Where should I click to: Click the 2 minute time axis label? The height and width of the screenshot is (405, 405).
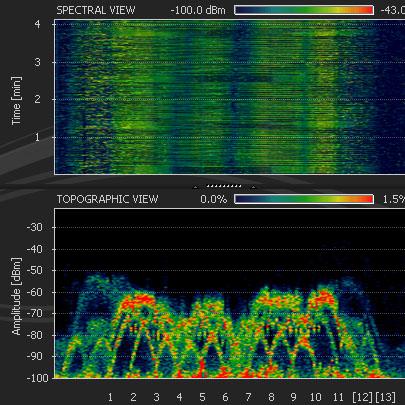click(x=37, y=99)
